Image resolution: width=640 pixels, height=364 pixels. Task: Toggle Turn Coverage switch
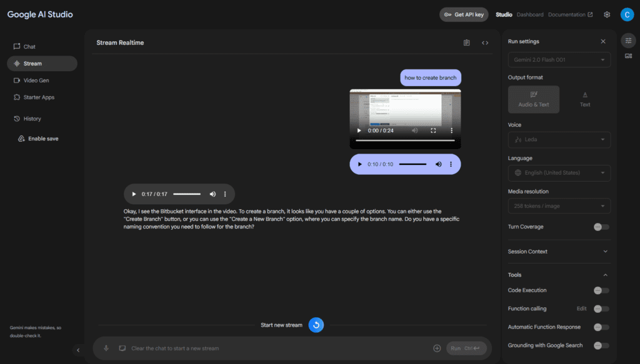point(601,227)
